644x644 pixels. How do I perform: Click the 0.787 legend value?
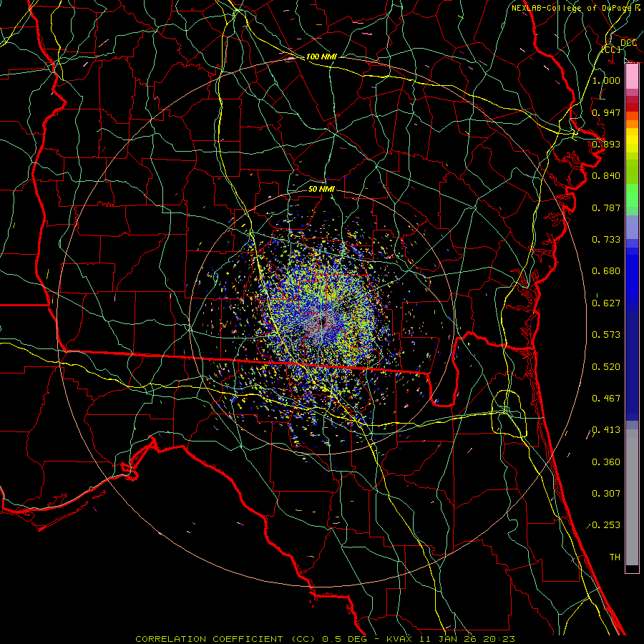click(x=606, y=208)
